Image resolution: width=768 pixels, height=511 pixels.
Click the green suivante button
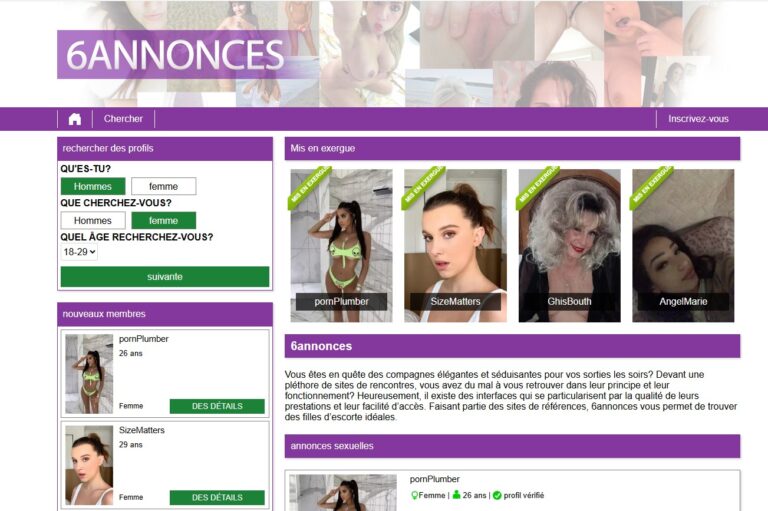pyautogui.click(x=165, y=277)
